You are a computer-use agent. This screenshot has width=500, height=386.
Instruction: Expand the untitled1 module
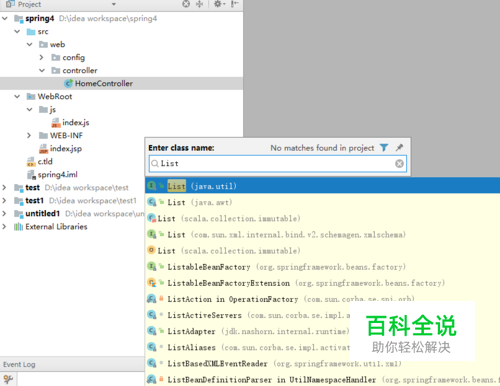tap(4, 213)
